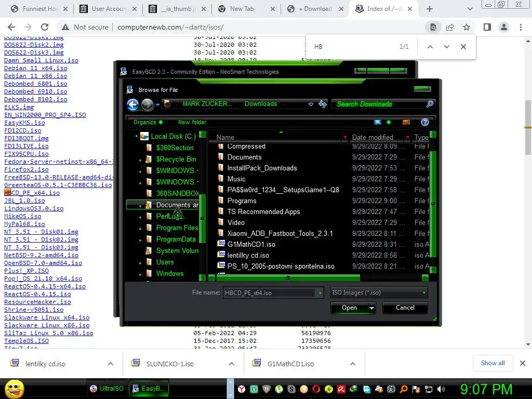This screenshot has height=399, width=532.
Task: Click Show all downloads
Action: pyautogui.click(x=493, y=363)
